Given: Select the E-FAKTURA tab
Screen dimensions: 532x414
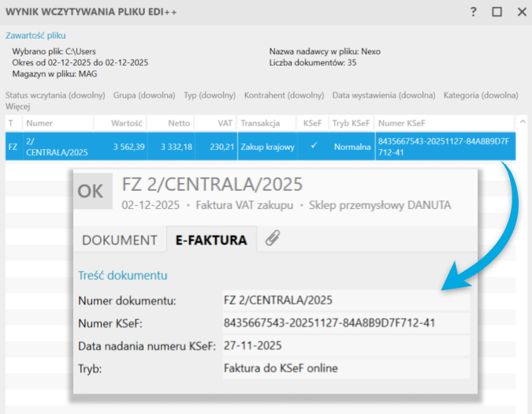Looking at the screenshot, I should coord(210,241).
